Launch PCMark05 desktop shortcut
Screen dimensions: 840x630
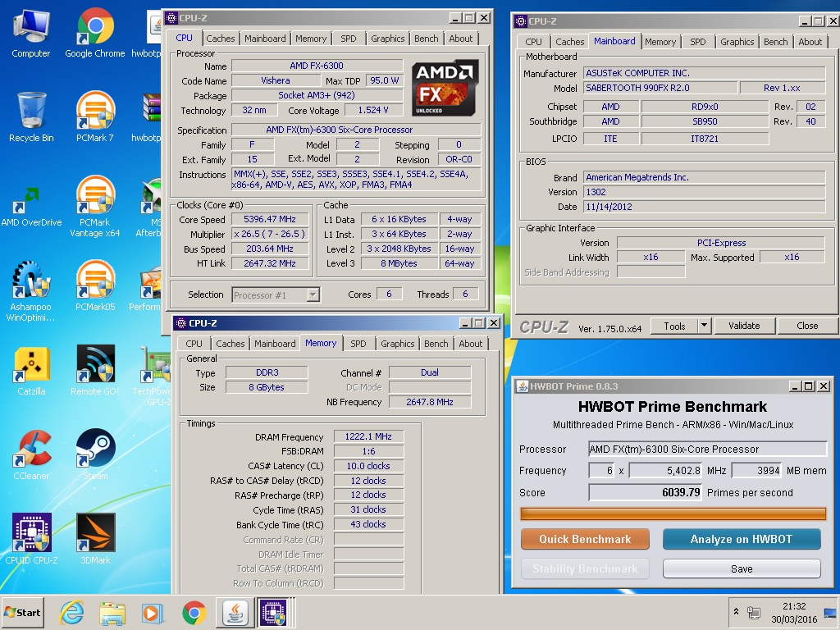point(95,285)
